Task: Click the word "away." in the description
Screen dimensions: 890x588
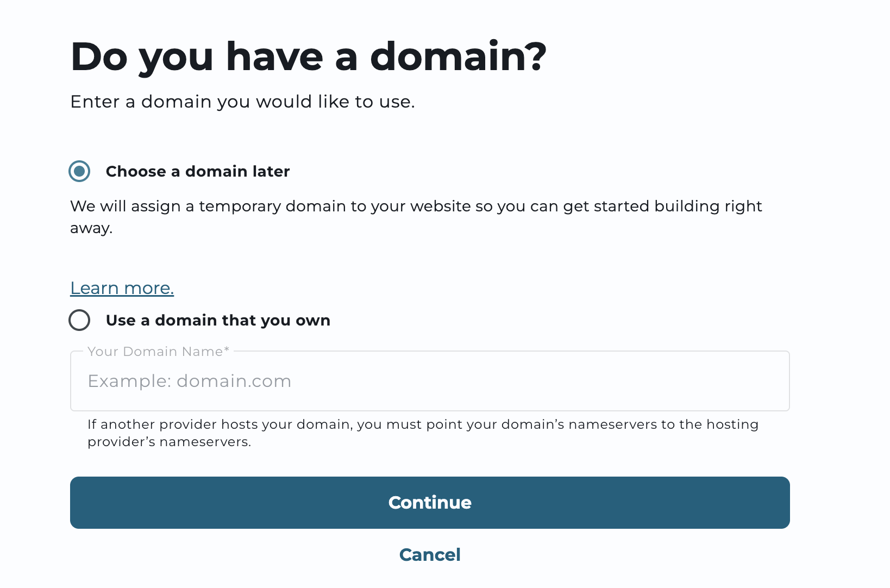Action: pyautogui.click(x=91, y=229)
